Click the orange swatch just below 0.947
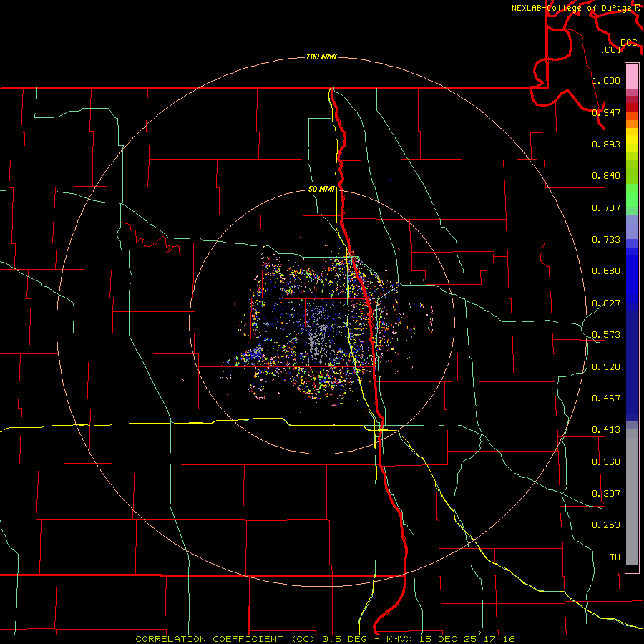Screen dimensions: 644x644 [632, 124]
